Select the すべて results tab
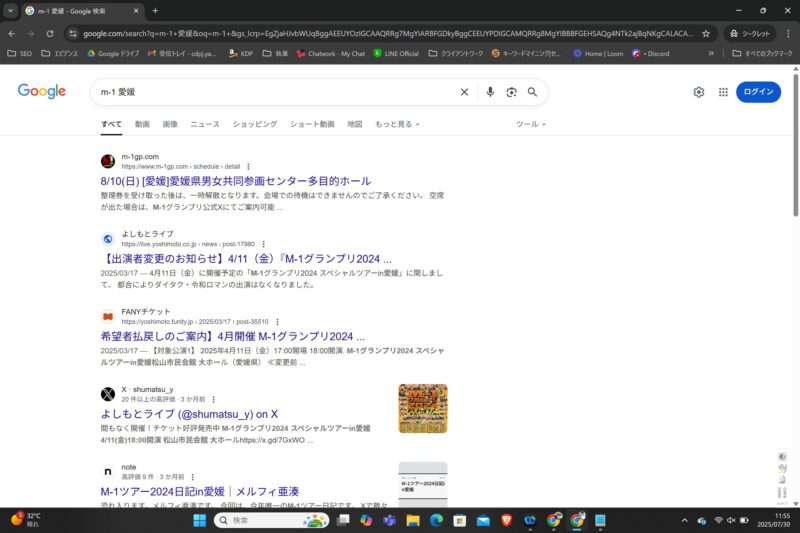 pos(111,124)
